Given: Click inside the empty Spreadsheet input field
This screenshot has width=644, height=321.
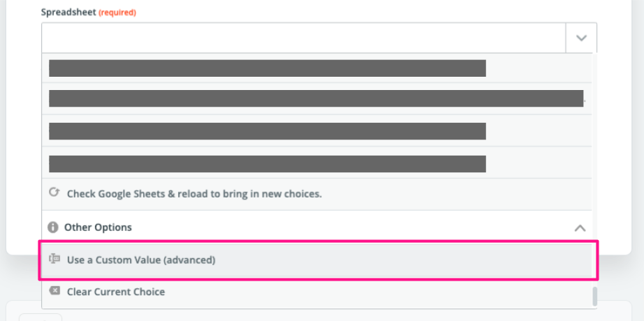Looking at the screenshot, I should click(x=300, y=38).
